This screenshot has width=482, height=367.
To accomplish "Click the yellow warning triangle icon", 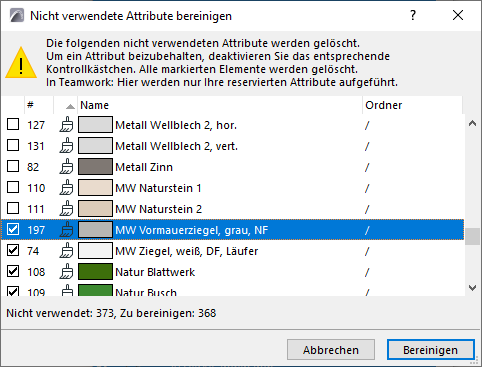I will coord(21,63).
